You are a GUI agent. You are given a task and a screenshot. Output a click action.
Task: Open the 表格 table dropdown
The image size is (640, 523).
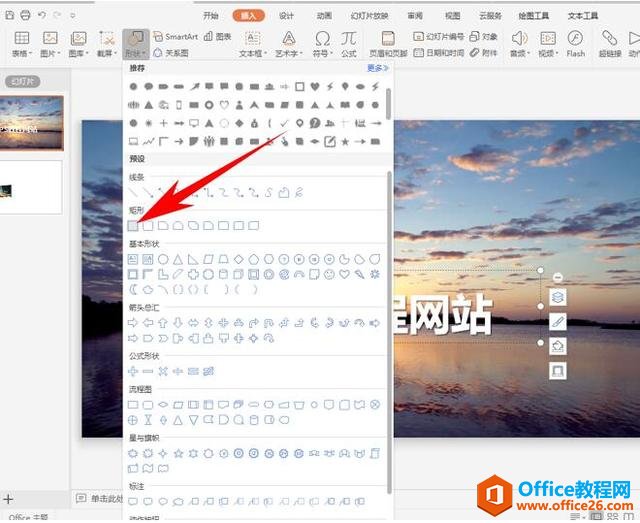(x=22, y=44)
